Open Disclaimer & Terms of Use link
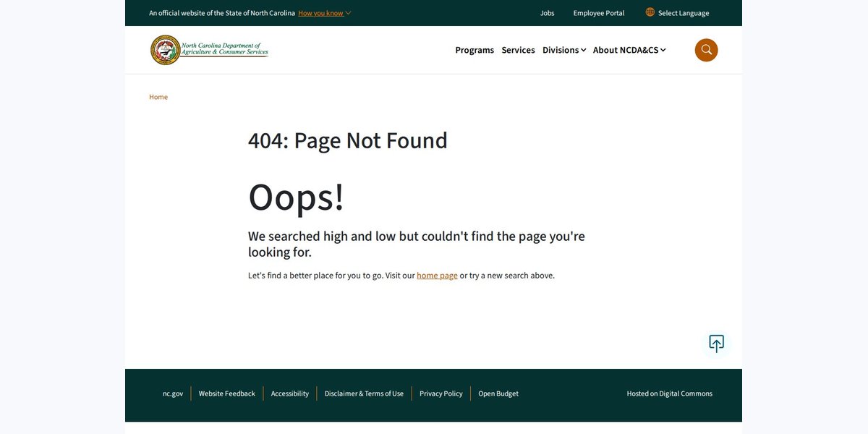This screenshot has height=434, width=868. (x=364, y=393)
